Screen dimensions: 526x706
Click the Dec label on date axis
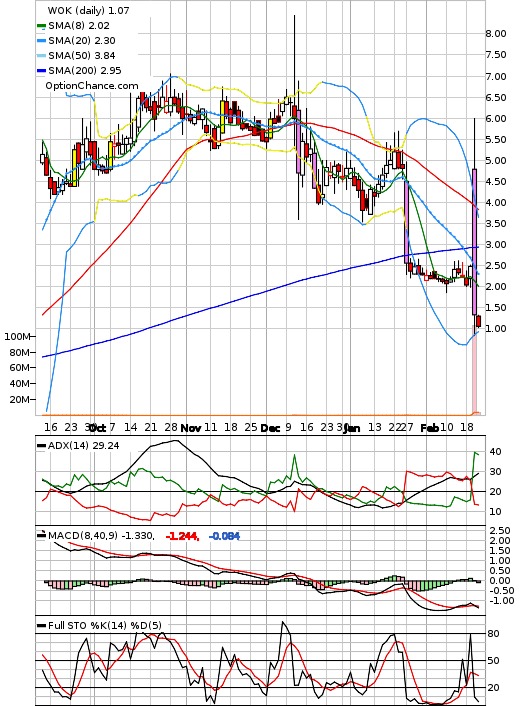point(270,428)
